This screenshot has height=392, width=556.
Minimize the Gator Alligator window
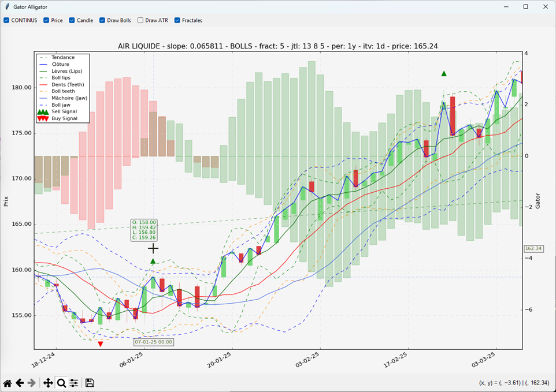pos(506,7)
